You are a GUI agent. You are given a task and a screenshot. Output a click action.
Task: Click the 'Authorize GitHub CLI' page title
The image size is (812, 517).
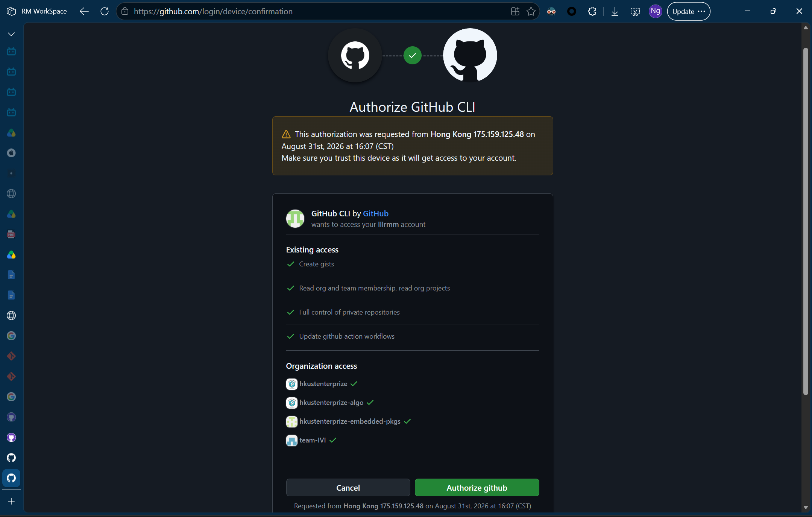click(413, 107)
